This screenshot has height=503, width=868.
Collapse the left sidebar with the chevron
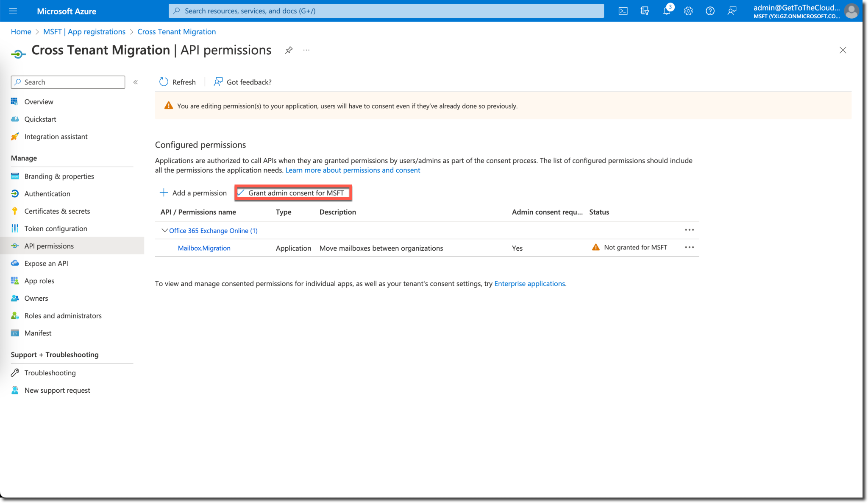pyautogui.click(x=135, y=82)
